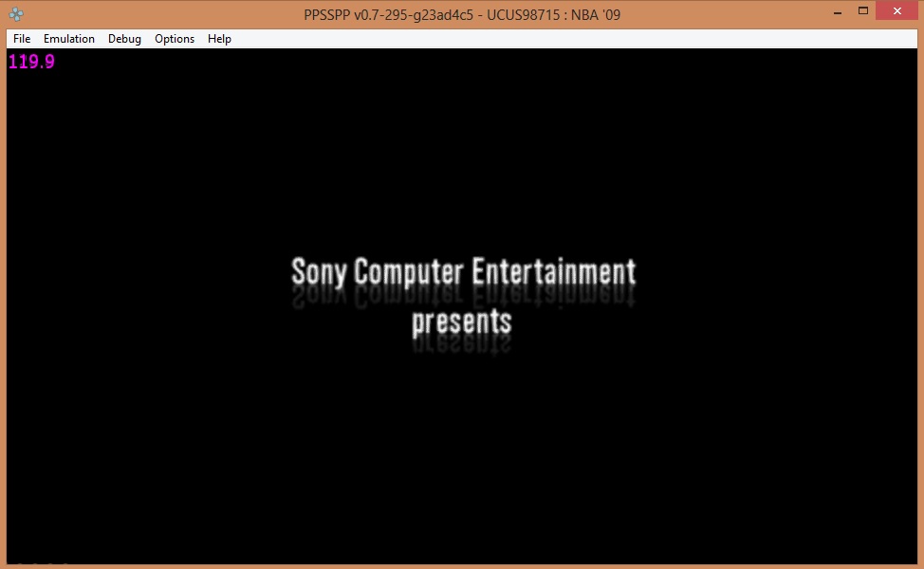Show the Help menu
The image size is (924, 569).
pos(219,39)
